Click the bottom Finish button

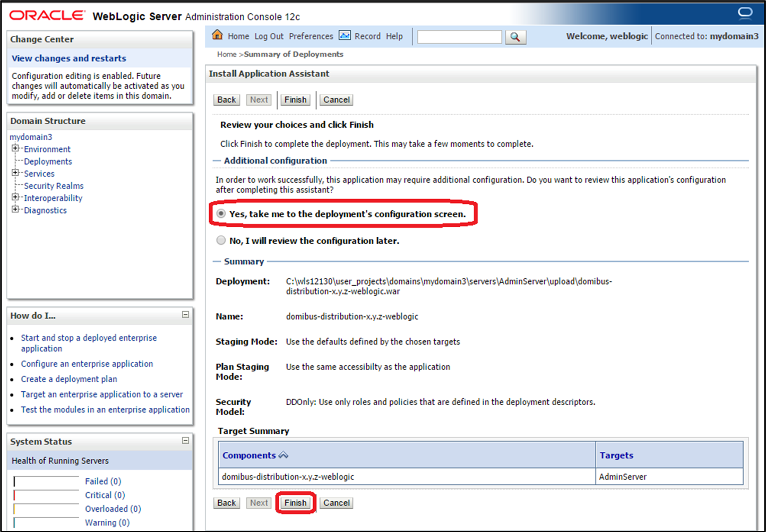(x=295, y=503)
